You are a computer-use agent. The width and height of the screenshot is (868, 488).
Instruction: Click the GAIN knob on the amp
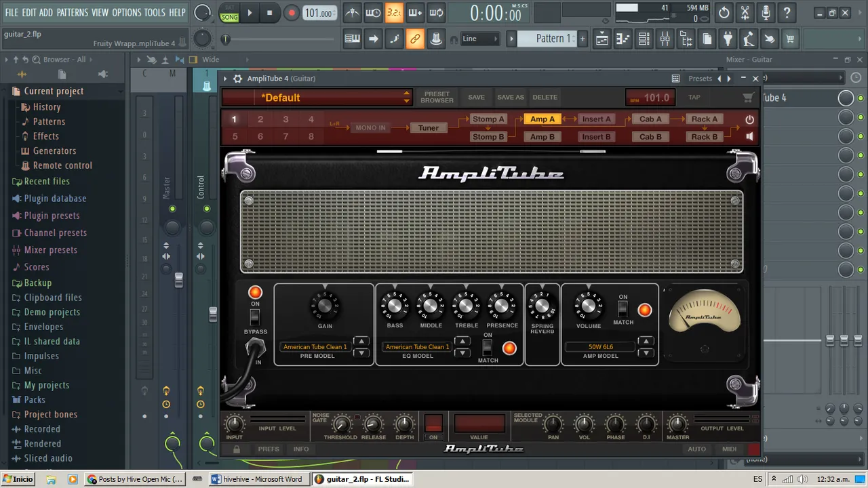click(x=325, y=306)
